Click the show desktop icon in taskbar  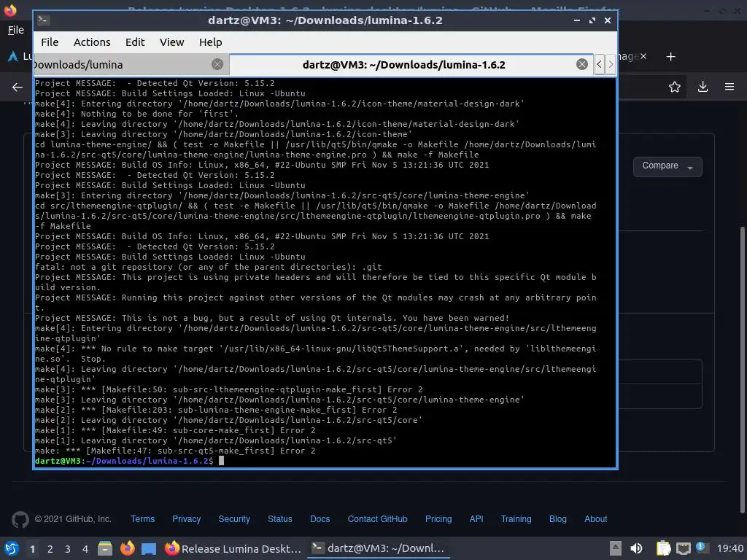(149, 548)
